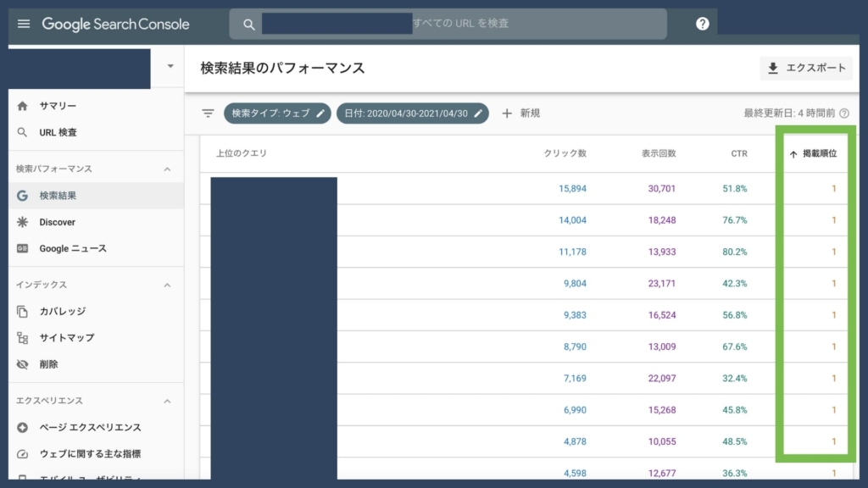Screen dimensions: 868x488
Task: Select 検索結果 in the sidebar
Action: click(x=96, y=196)
